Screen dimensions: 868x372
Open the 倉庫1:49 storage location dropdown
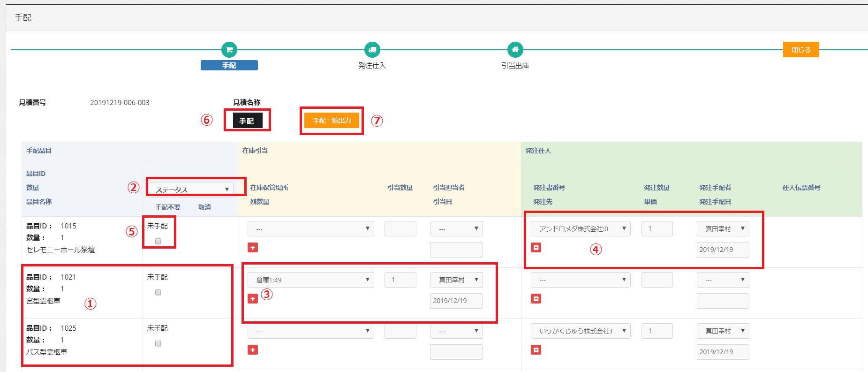(310, 280)
